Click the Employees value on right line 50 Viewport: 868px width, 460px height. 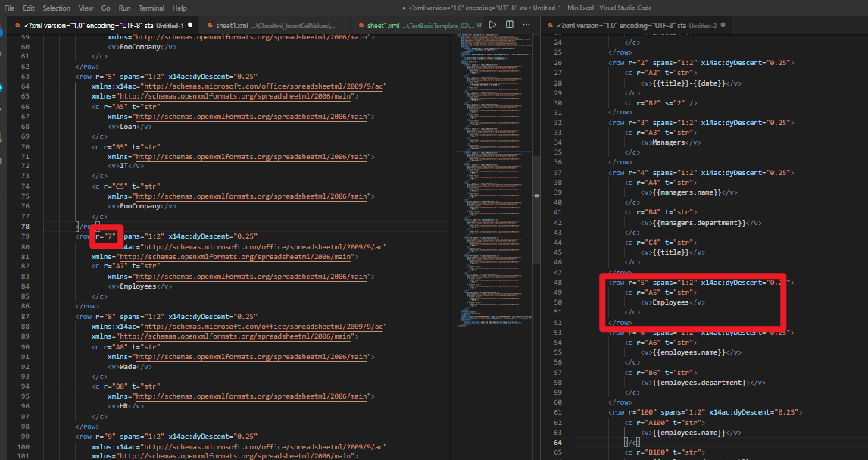coord(670,302)
